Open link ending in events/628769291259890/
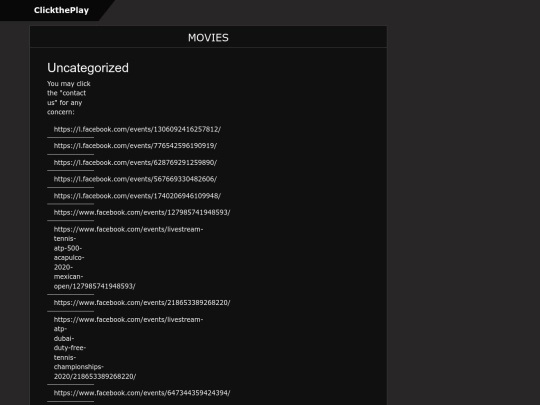The width and height of the screenshot is (540, 405). [135, 163]
